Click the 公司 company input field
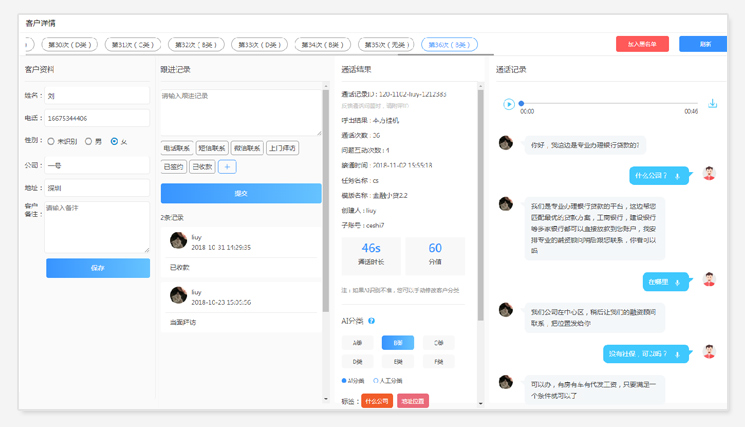Viewport: 745px width, 427px height. coord(97,165)
